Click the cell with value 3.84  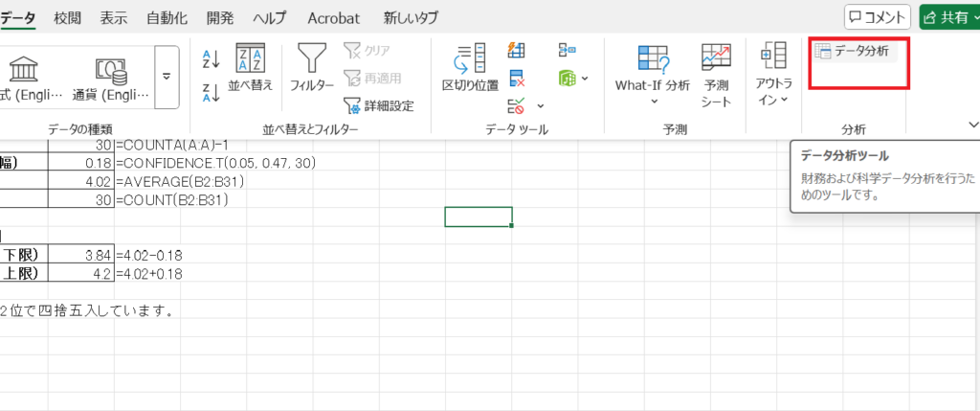click(x=81, y=255)
